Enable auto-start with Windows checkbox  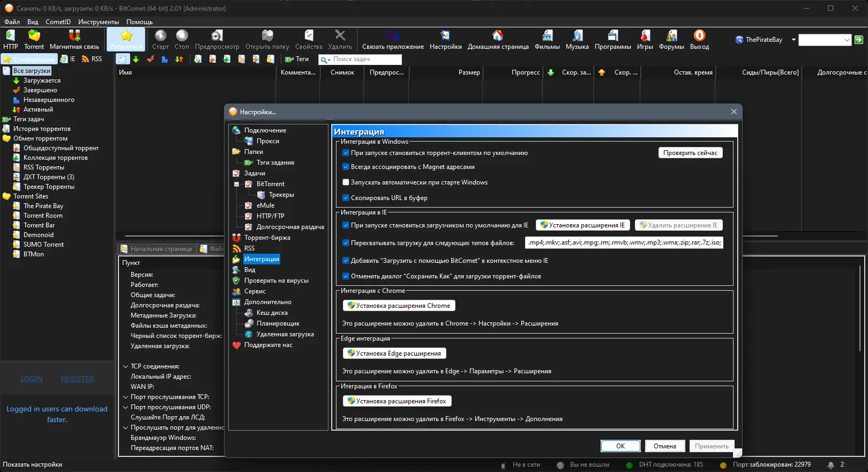[x=346, y=182]
